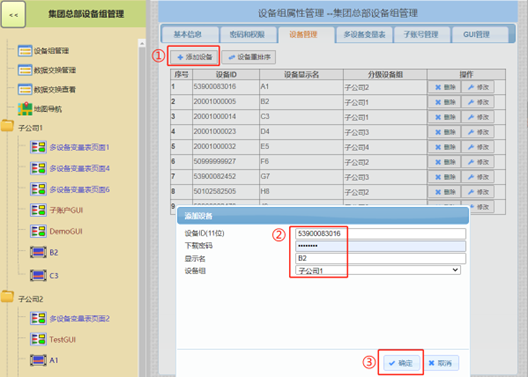The height and width of the screenshot is (377, 528).
Task: Click device ID 53900082452 cell
Action: [x=226, y=177]
